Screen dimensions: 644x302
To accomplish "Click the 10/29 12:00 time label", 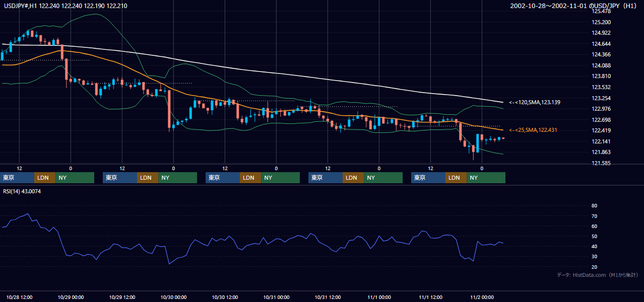I will click(122, 297).
